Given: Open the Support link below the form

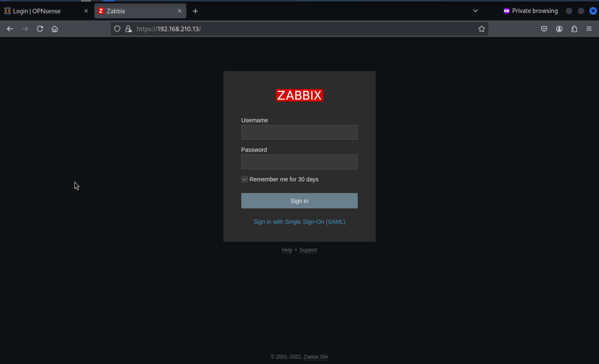Looking at the screenshot, I should tap(308, 250).
